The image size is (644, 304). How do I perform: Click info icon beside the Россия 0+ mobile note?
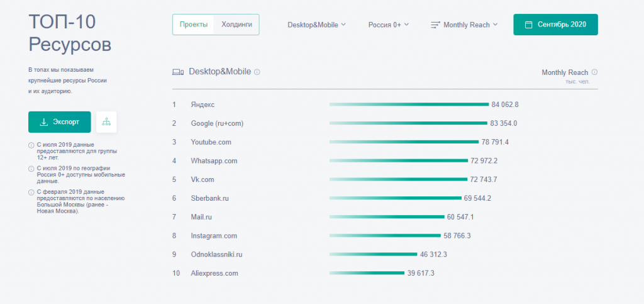(31, 169)
